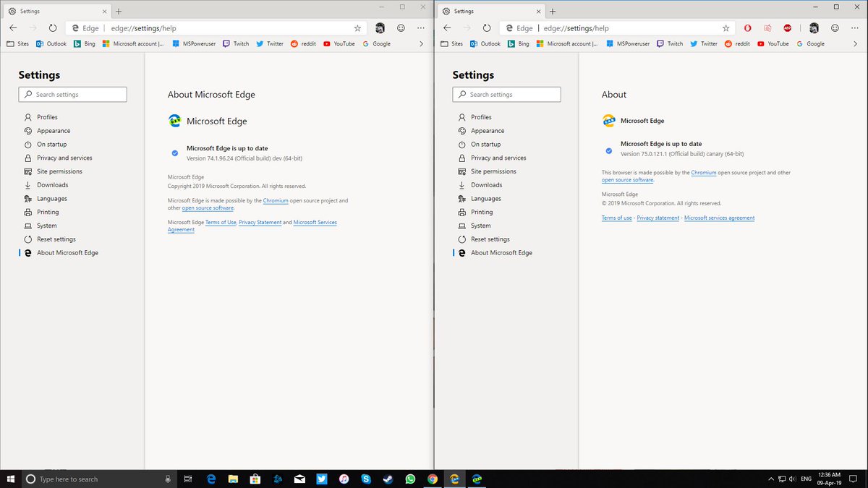Refresh the canary Settings page
The image size is (868, 488).
point(487,27)
